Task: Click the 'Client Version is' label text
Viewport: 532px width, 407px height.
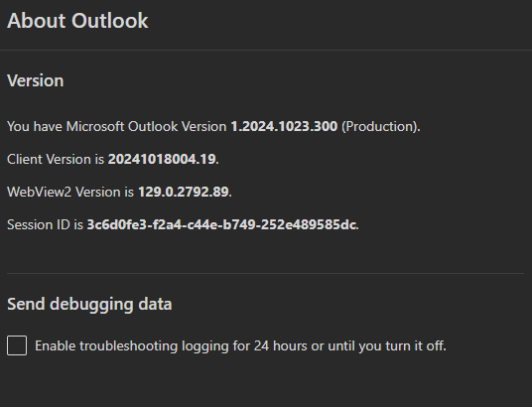Action: [x=56, y=159]
